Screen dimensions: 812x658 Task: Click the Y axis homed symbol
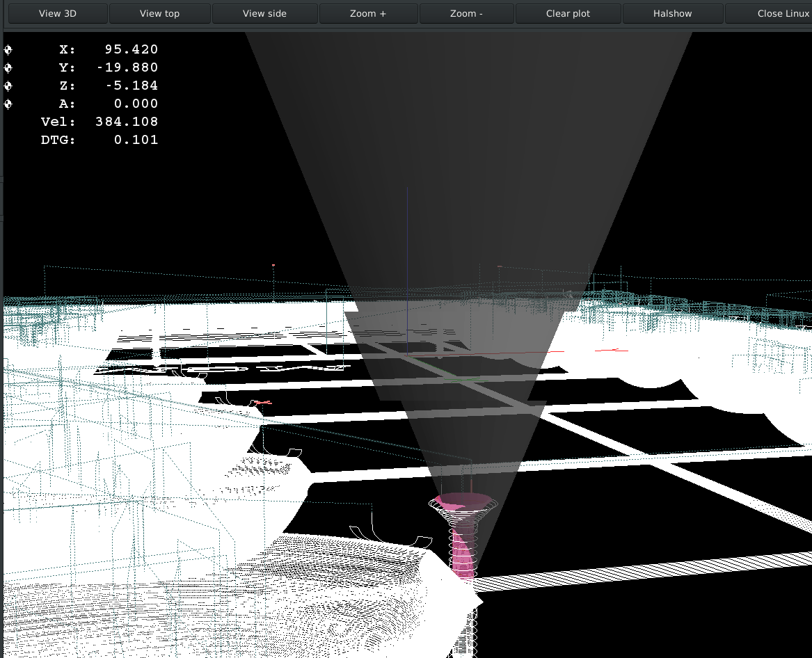click(8, 67)
